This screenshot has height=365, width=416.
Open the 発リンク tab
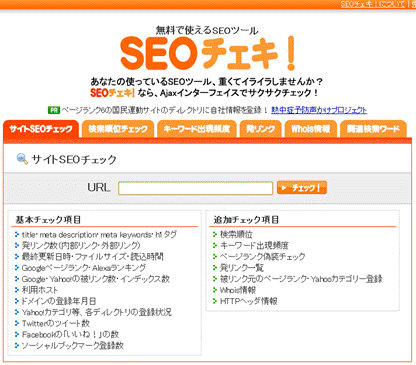[x=260, y=129]
